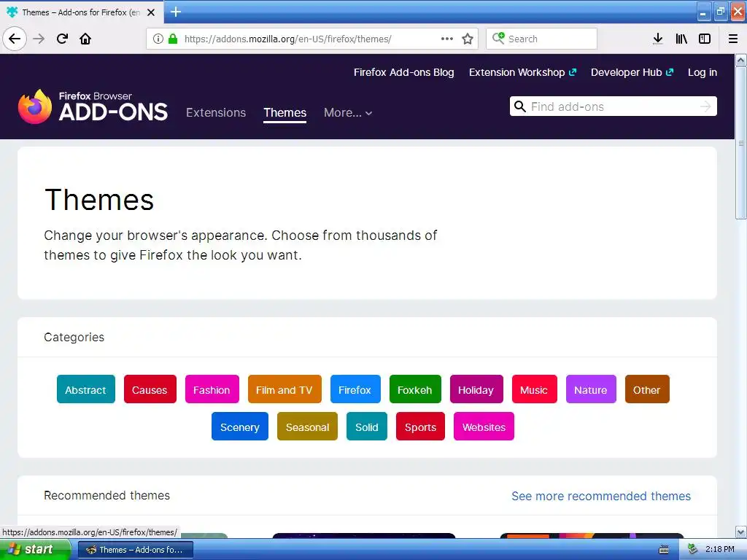The height and width of the screenshot is (560, 747).
Task: Click magnifier icon in Find add-ons box
Action: coord(519,106)
